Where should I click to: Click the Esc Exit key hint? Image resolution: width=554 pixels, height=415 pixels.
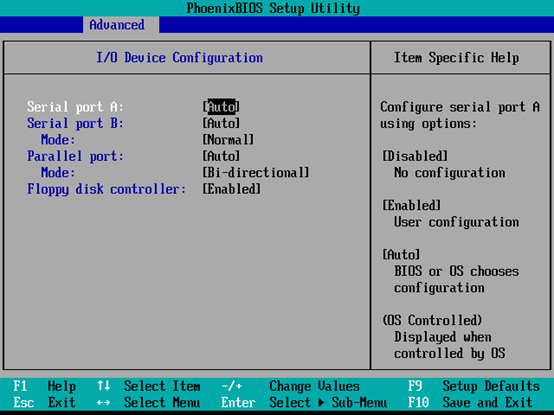click(45, 402)
